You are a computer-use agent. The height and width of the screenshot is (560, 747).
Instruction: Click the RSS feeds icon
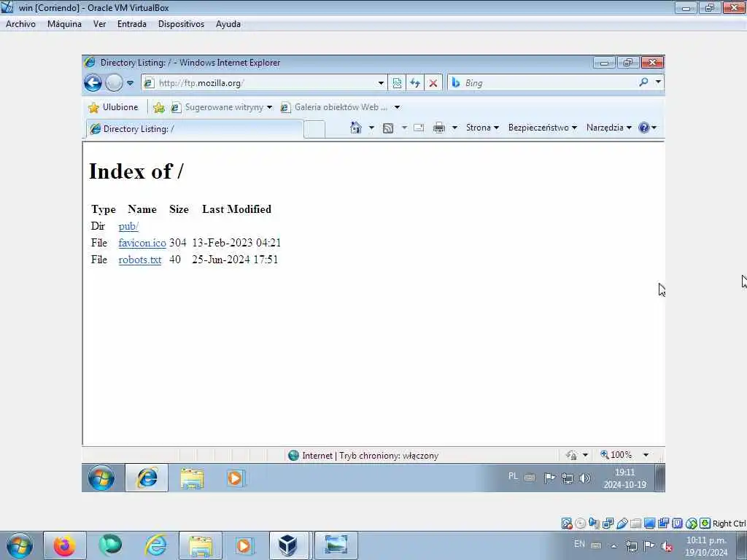(x=388, y=128)
